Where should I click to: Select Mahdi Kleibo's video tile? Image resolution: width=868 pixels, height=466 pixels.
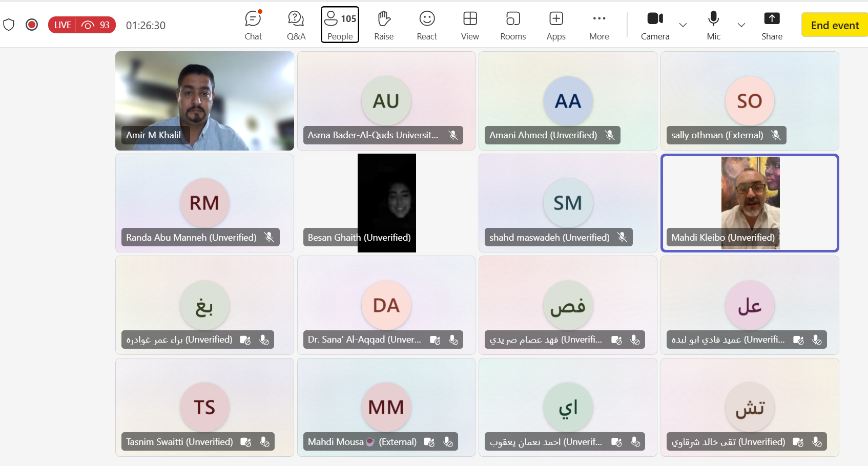[x=750, y=203]
